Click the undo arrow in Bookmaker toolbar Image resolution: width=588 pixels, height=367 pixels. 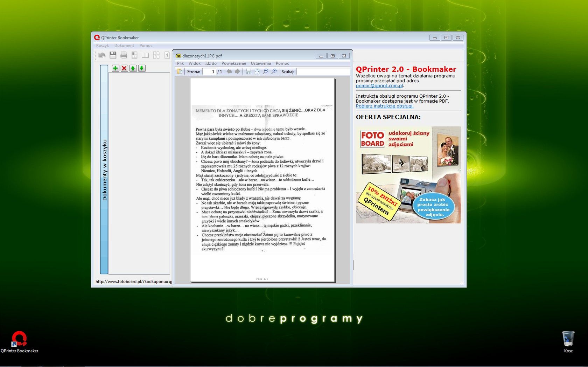[x=102, y=55]
